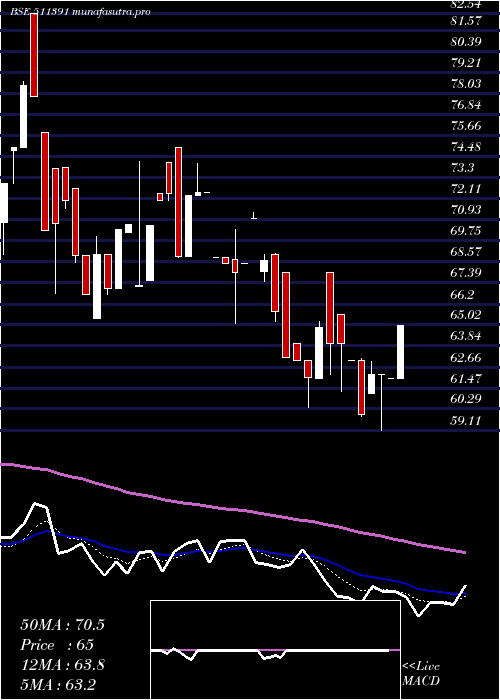Click the 66.2 price axis label

click(463, 294)
